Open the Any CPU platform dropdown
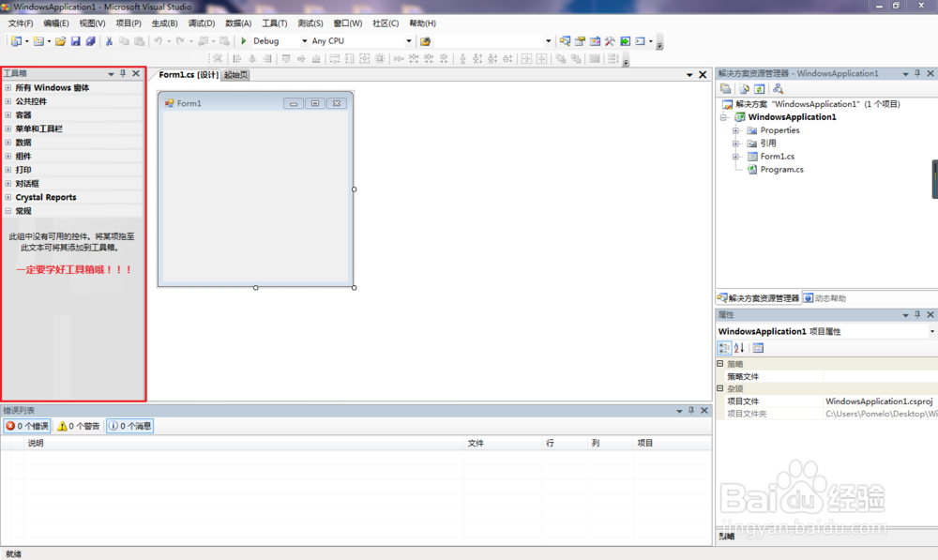This screenshot has width=938, height=560. point(409,41)
